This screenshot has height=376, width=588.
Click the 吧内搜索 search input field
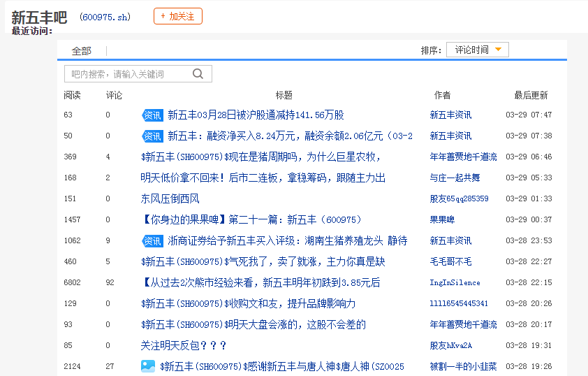click(126, 74)
